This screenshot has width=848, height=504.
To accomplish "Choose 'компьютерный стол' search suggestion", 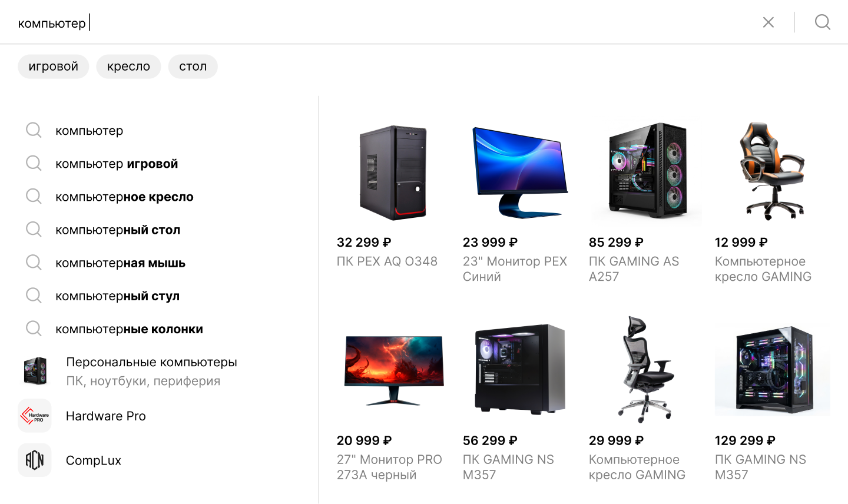I will point(118,230).
